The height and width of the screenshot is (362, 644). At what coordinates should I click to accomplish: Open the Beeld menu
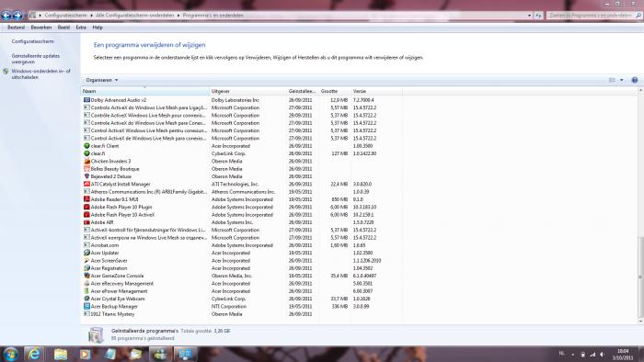tap(63, 28)
